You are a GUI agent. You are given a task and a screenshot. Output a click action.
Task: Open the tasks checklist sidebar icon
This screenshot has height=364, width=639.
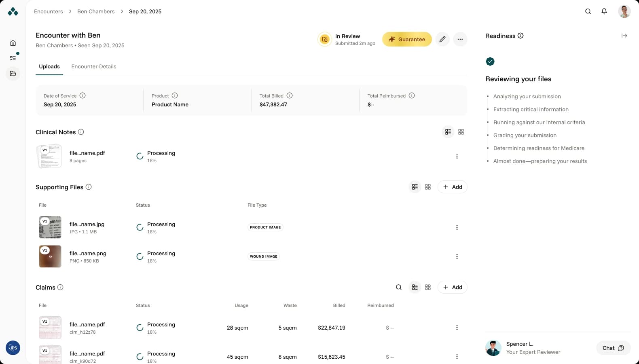click(x=13, y=58)
